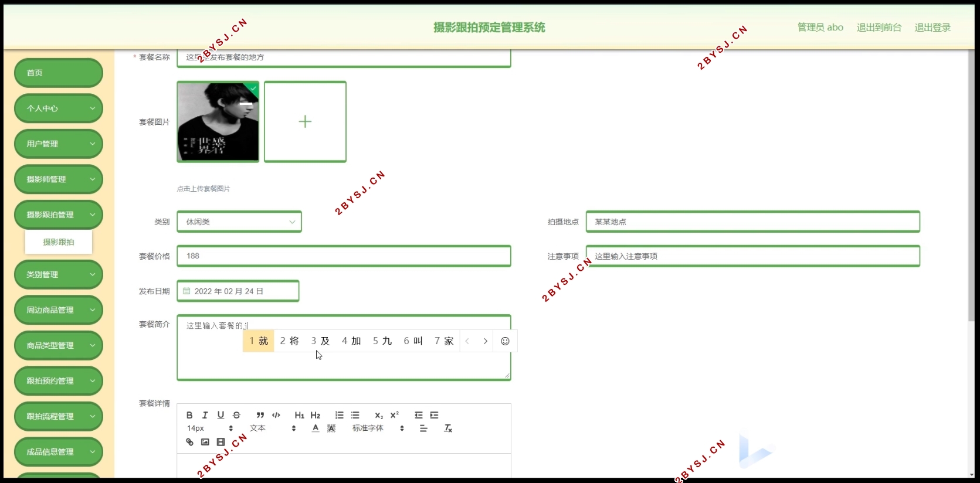Viewport: 980px width, 483px height.
Task: Set Heading 2 style
Action: pyautogui.click(x=316, y=415)
